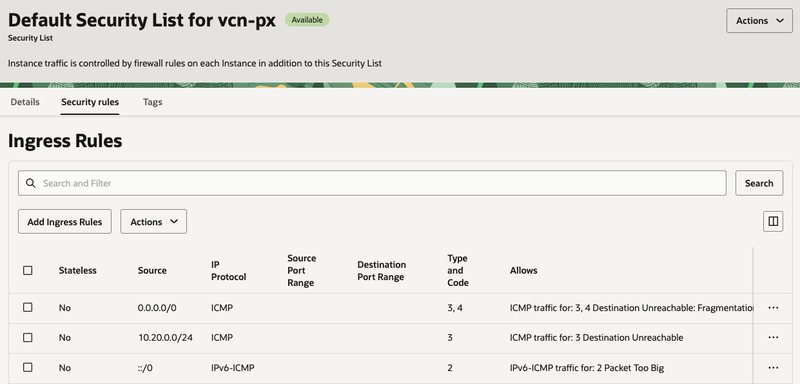
Task: Click the Stateless column header
Action: 78,270
